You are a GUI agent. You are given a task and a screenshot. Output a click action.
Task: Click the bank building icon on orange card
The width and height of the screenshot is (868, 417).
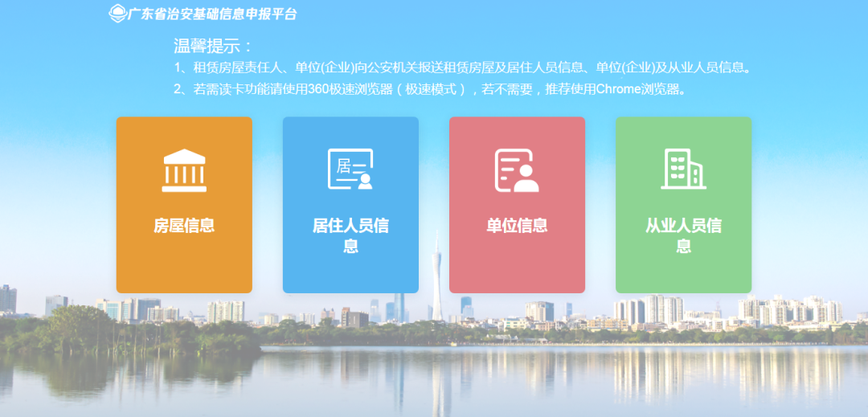click(184, 170)
